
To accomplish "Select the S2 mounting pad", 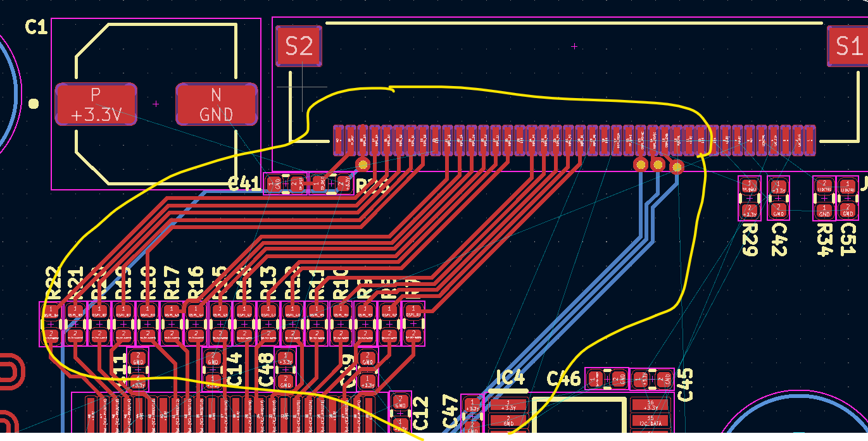I will (x=299, y=46).
